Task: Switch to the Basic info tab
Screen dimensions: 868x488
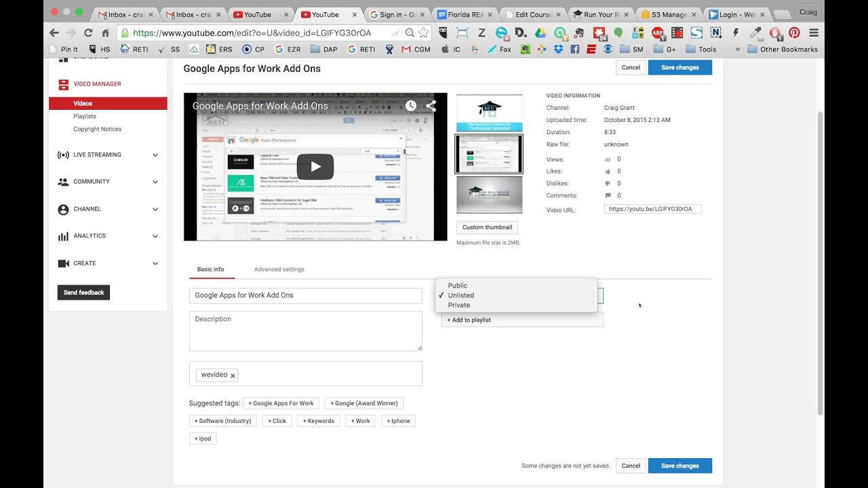Action: click(x=211, y=269)
